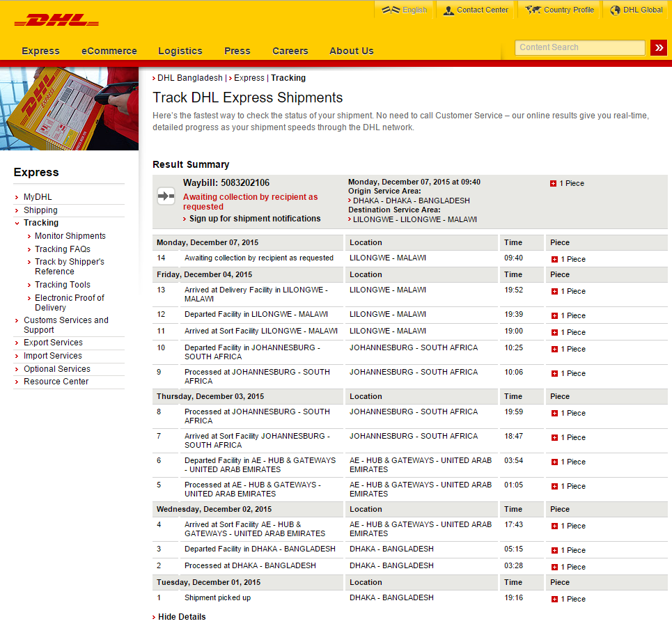The image size is (672, 626).
Task: Open the Express main menu
Action: (40, 51)
